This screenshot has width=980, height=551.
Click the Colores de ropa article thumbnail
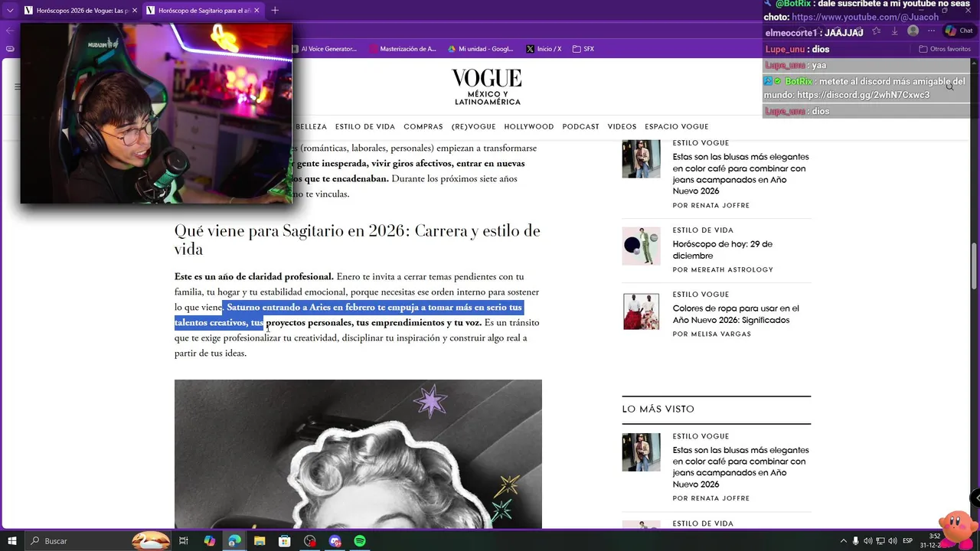click(x=641, y=311)
